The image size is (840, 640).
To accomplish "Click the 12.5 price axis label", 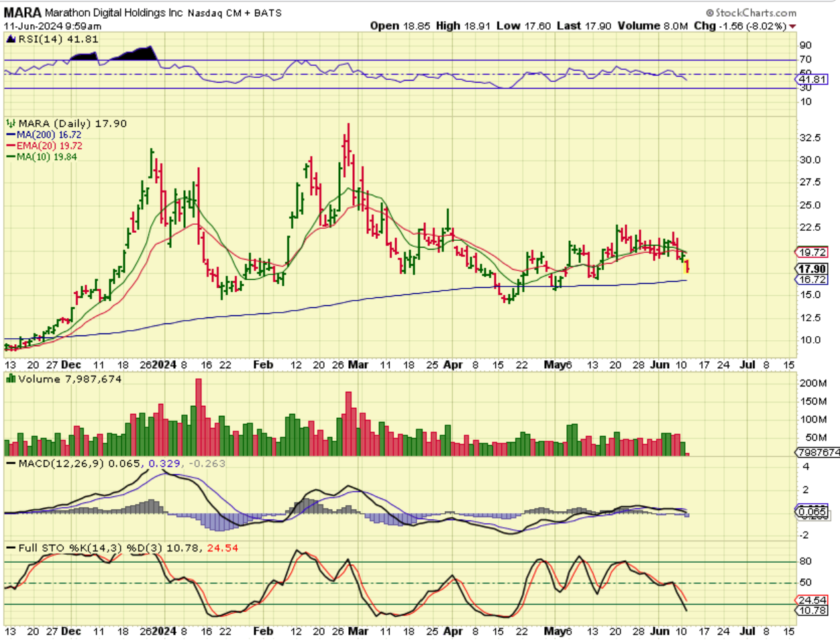I will (x=810, y=317).
